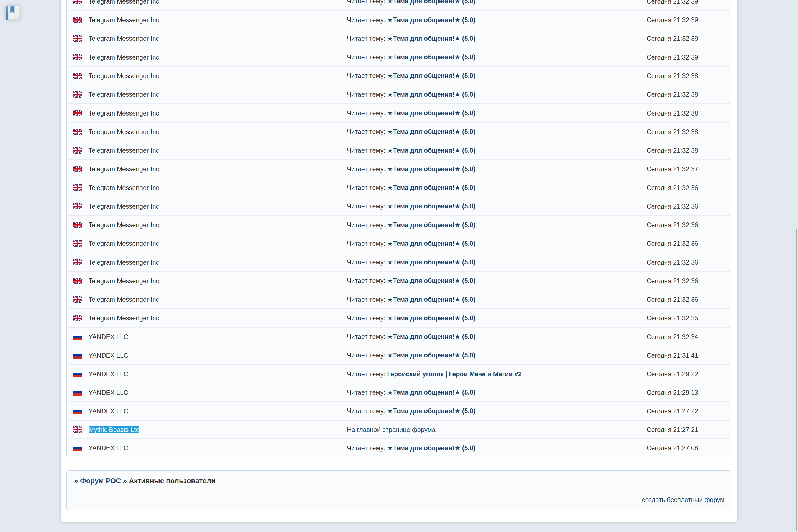Open the На главной странице форума link
This screenshot has height=532, width=798.
[391, 429]
